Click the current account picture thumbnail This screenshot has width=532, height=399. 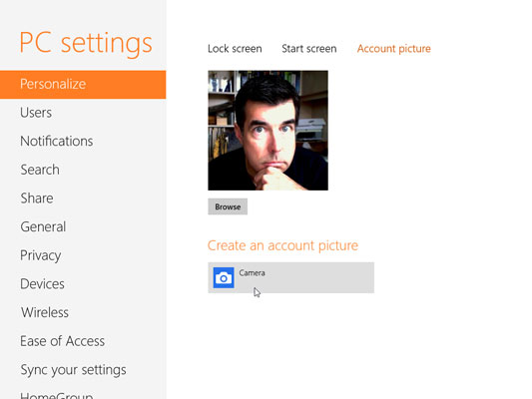pyautogui.click(x=267, y=131)
